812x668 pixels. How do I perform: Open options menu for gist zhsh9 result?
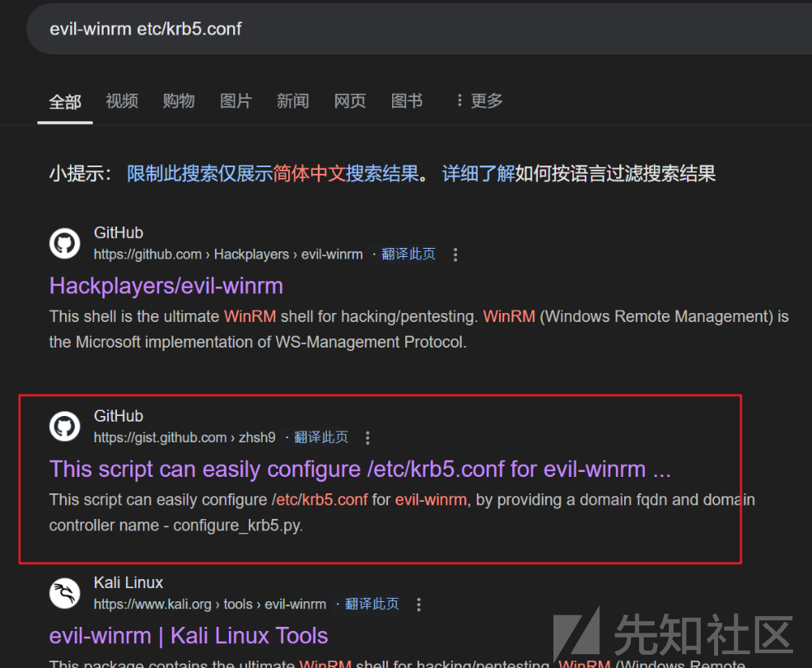pyautogui.click(x=367, y=437)
